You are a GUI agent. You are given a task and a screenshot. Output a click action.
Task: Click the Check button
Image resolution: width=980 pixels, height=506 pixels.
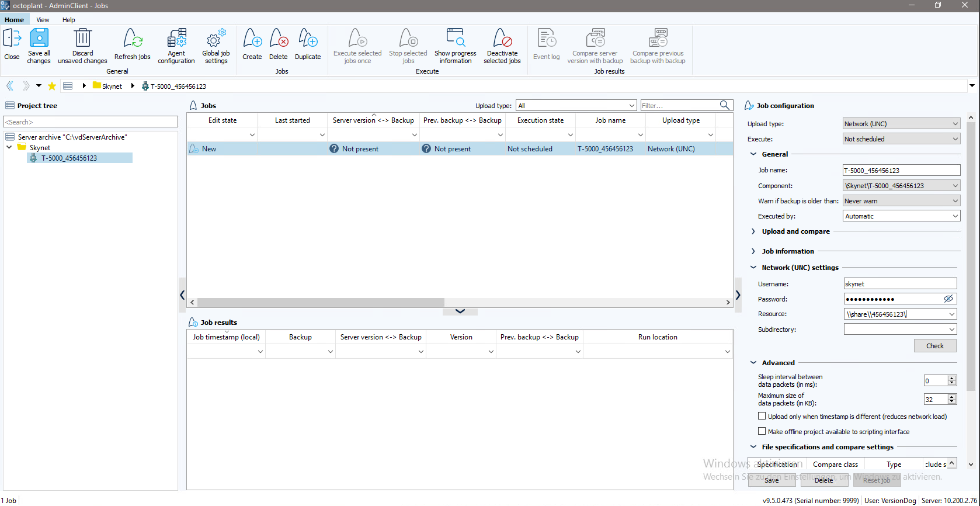pyautogui.click(x=934, y=346)
